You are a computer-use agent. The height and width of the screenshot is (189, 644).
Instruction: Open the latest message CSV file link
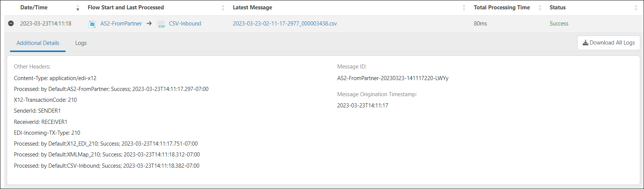tap(285, 24)
